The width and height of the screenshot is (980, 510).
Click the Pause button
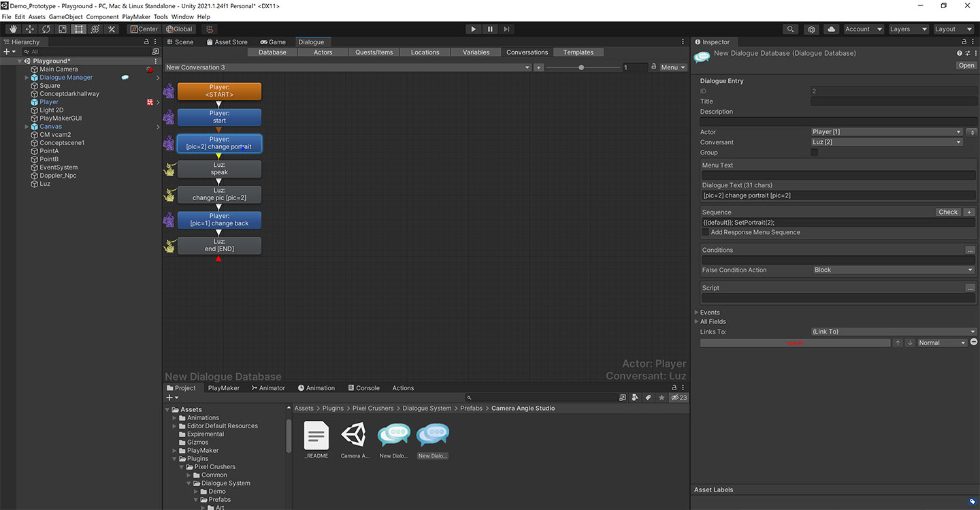click(490, 29)
